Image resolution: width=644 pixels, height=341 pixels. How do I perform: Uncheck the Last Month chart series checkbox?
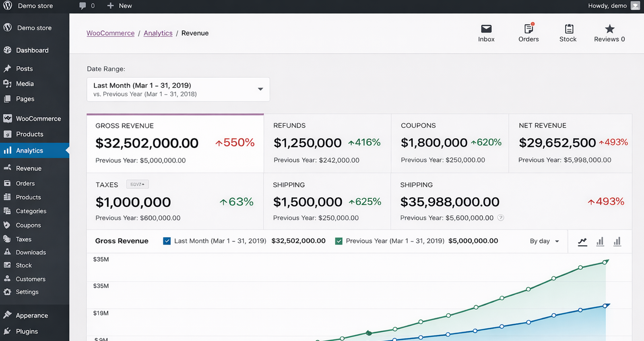pyautogui.click(x=167, y=241)
